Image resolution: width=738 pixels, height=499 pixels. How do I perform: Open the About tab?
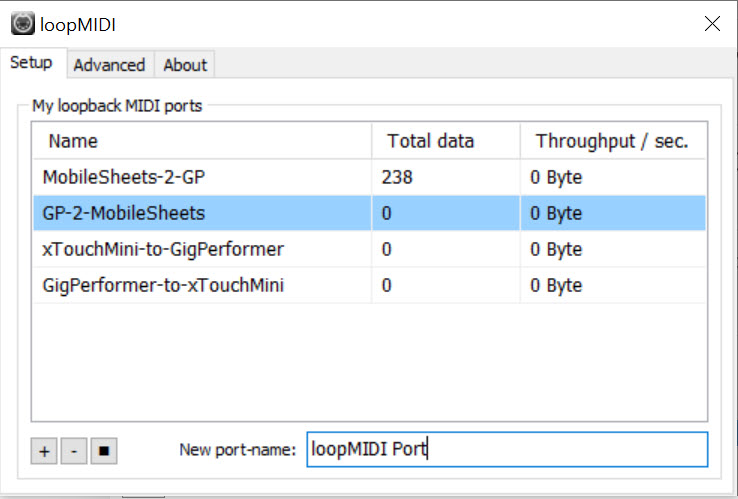click(185, 65)
